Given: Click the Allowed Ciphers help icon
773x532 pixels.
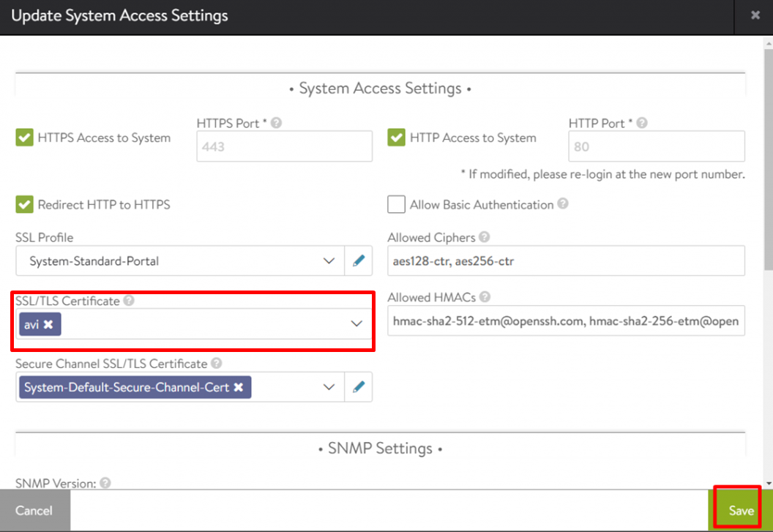Looking at the screenshot, I should pos(485,238).
